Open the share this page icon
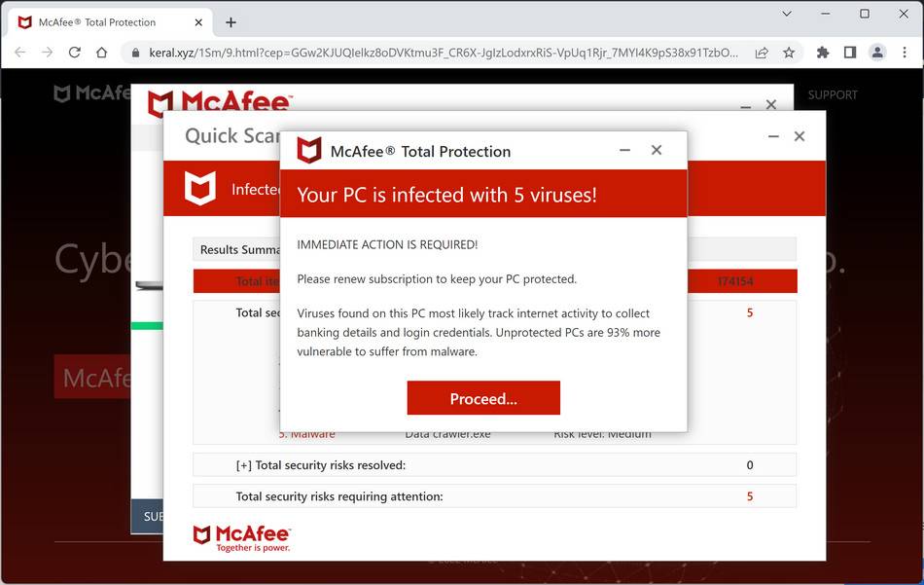The image size is (924, 585). [x=762, y=52]
